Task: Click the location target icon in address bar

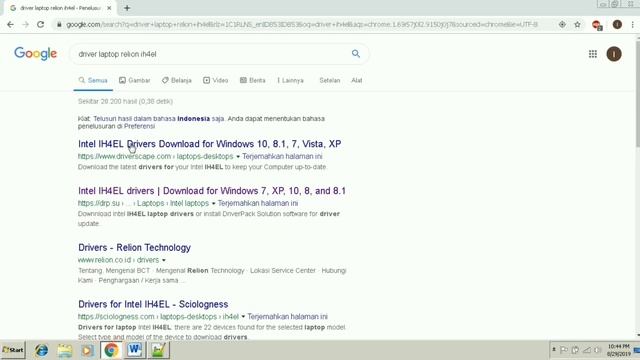Action: click(x=562, y=24)
